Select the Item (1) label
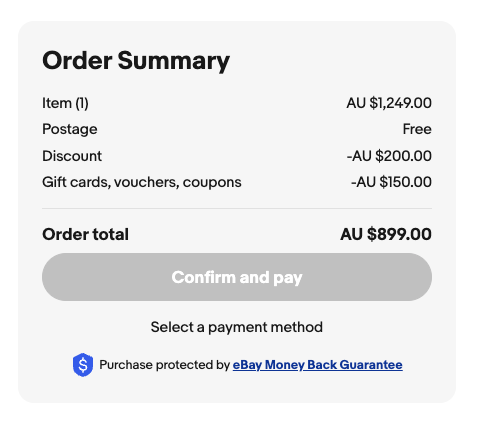Screen dimensions: 485x429 click(x=65, y=103)
